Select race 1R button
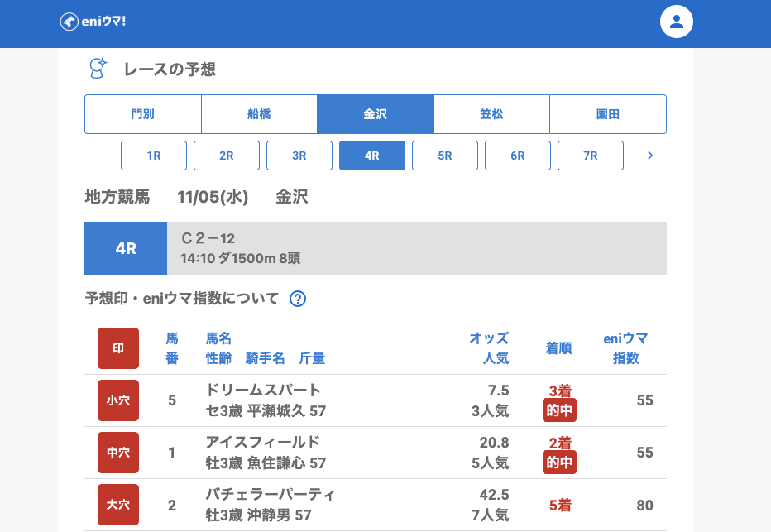 click(x=154, y=156)
